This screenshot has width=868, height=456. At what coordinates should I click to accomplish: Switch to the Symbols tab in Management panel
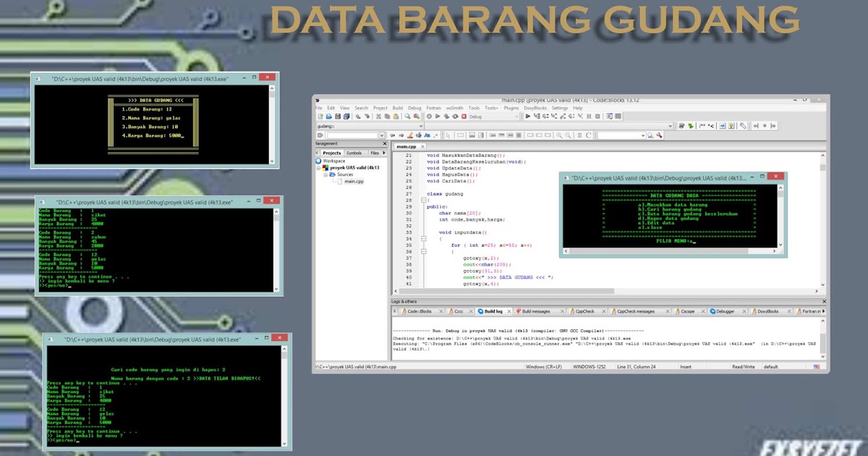coord(353,153)
